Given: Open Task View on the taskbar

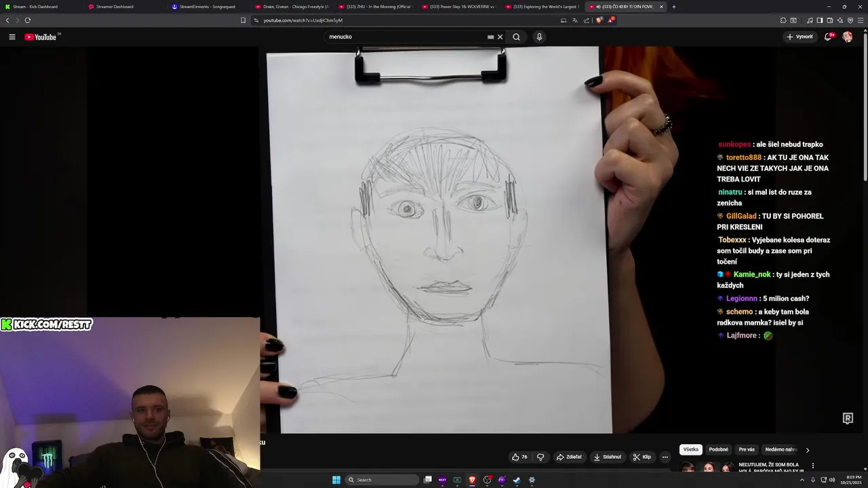Looking at the screenshot, I should pos(428,480).
